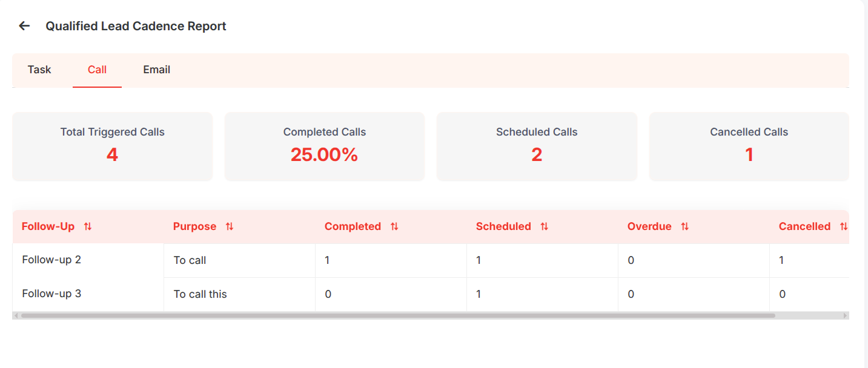
Task: Click the "To call this" purpose cell
Action: pyautogui.click(x=239, y=294)
